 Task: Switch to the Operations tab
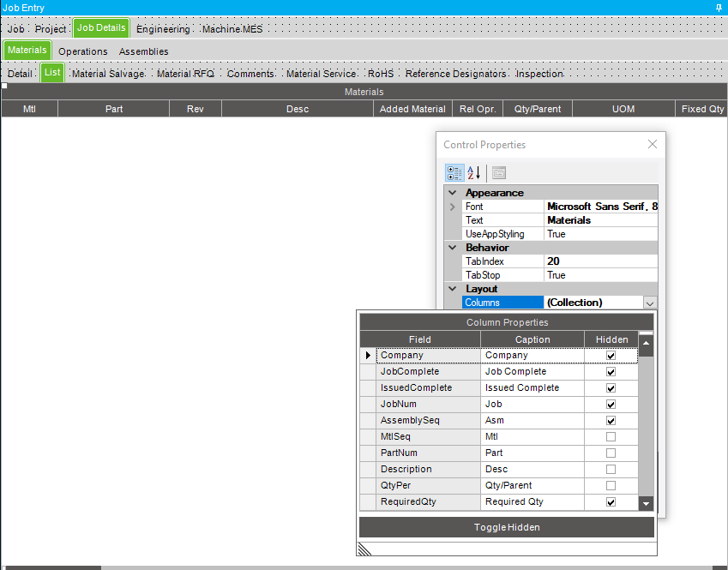[83, 51]
